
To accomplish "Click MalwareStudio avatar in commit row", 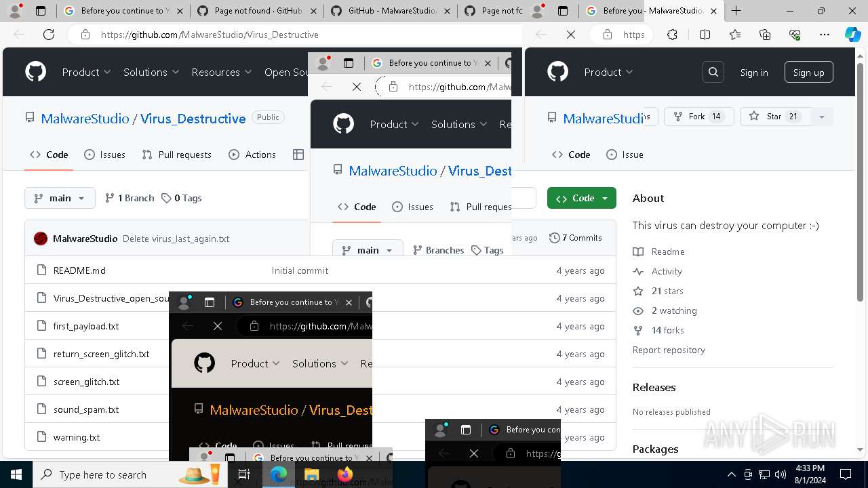I will click(41, 238).
